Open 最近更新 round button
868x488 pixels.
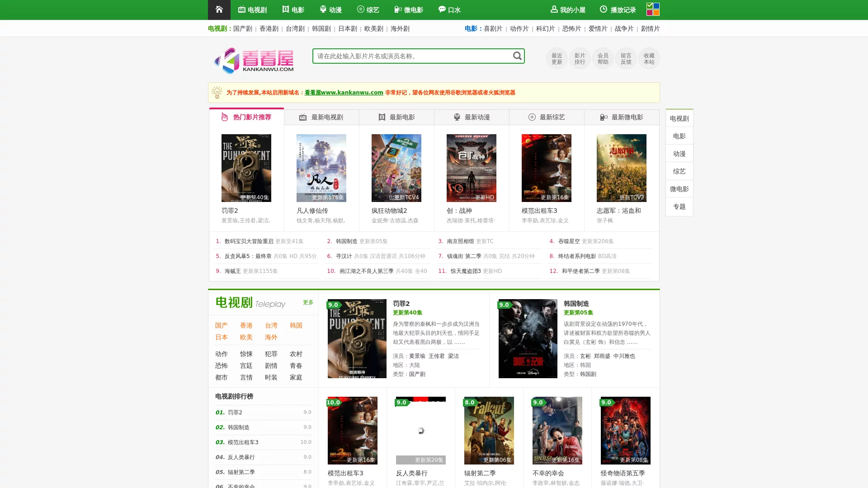pyautogui.click(x=557, y=59)
